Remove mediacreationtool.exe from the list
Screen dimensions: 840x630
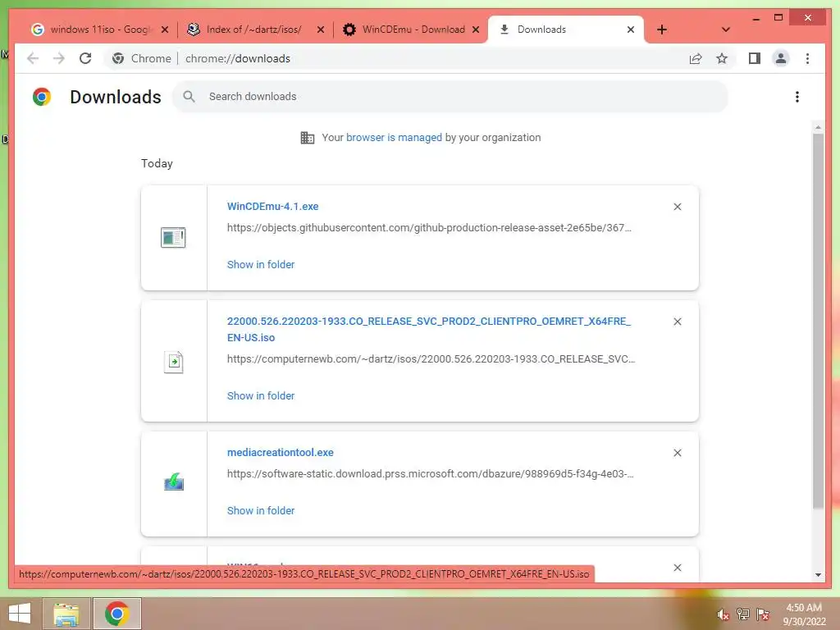(x=677, y=453)
